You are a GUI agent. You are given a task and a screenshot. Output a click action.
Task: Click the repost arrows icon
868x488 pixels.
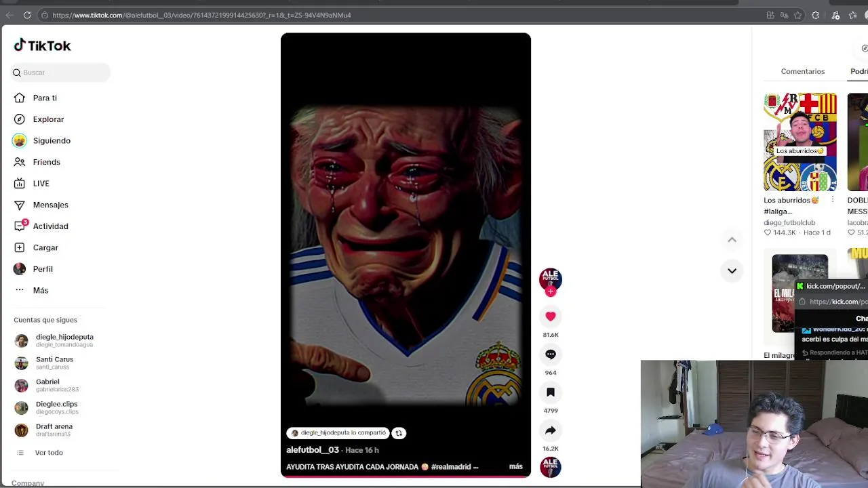click(x=399, y=433)
